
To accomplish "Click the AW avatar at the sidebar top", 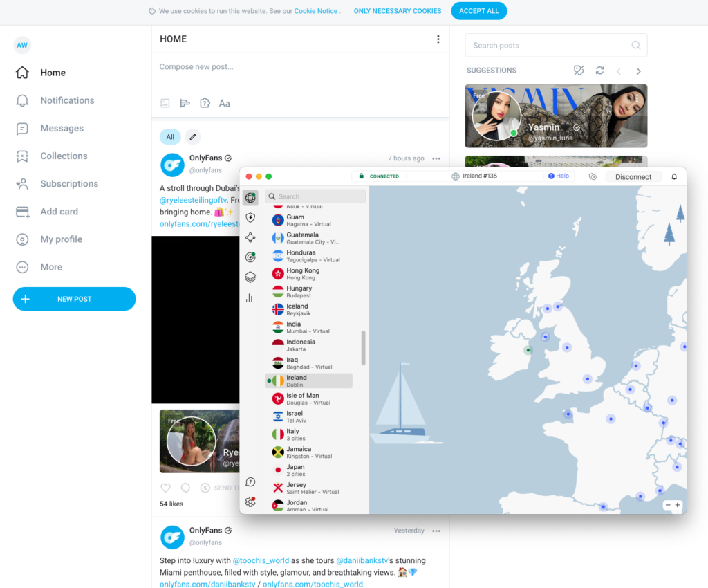I will pos(22,45).
